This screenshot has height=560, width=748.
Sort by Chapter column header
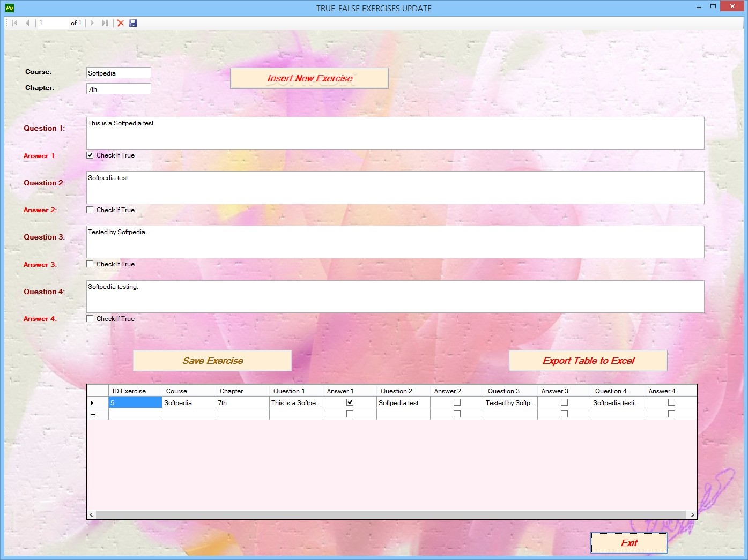(x=242, y=391)
